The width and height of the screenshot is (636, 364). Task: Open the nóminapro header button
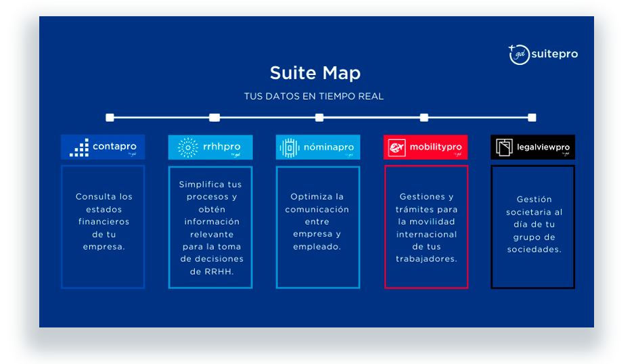pos(318,147)
